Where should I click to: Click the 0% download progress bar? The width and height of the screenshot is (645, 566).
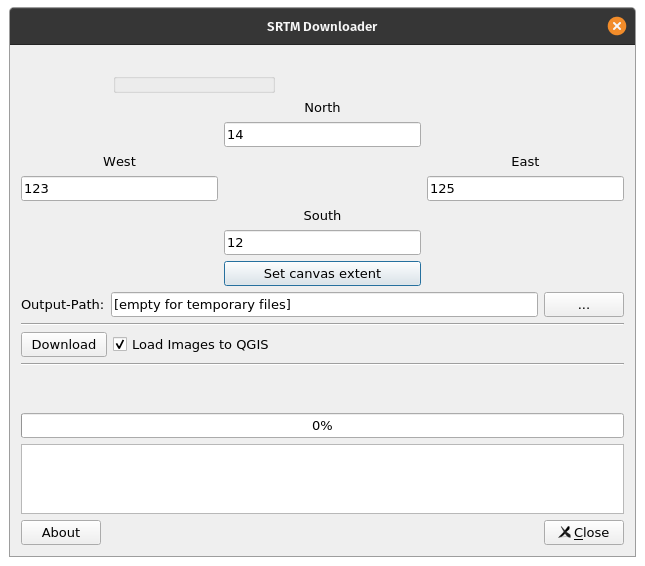322,425
